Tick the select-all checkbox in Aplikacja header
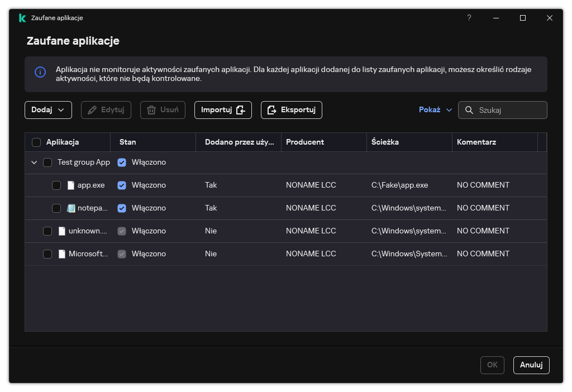 36,142
